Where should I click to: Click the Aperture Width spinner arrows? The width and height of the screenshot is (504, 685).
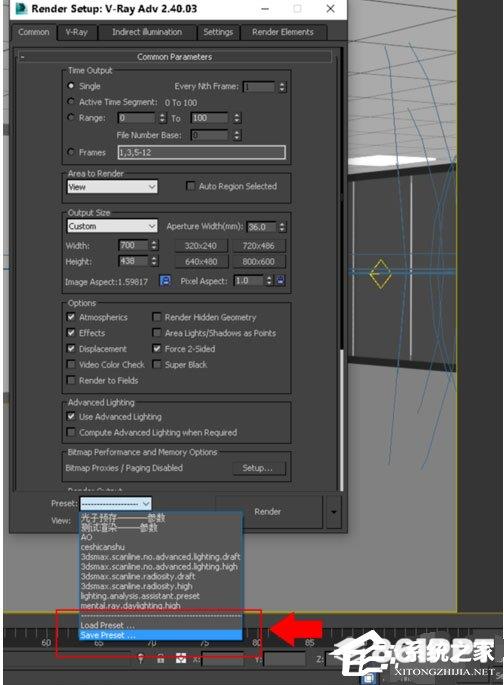click(x=282, y=226)
